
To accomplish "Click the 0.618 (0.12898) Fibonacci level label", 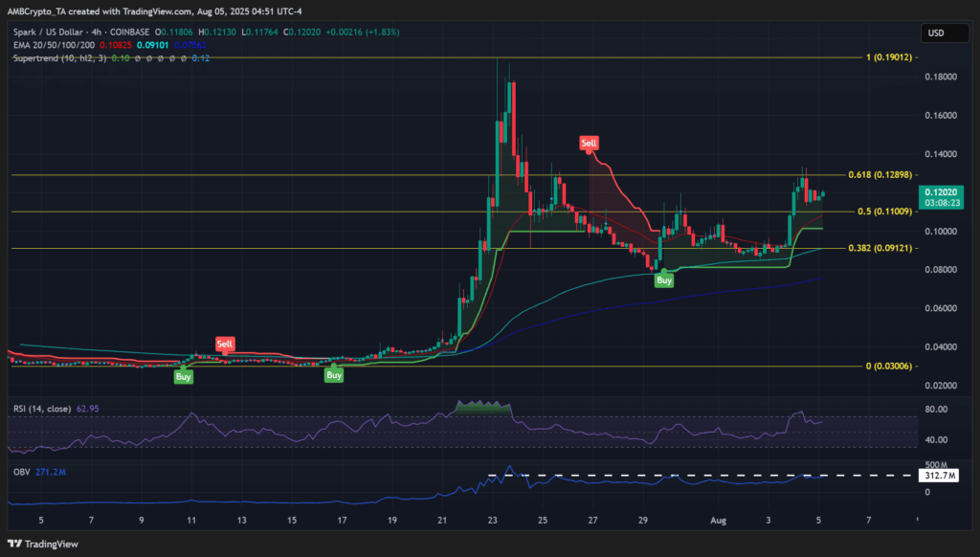I will click(x=879, y=175).
